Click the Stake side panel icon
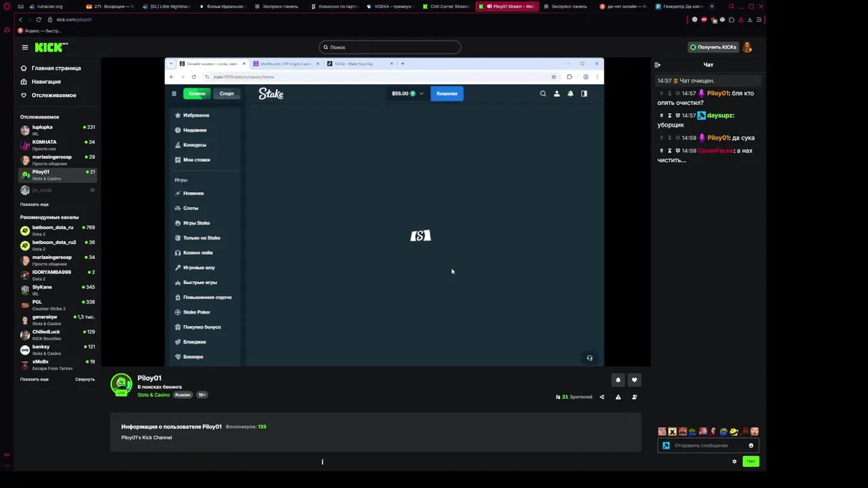Screen dimensions: 868x488 (x=584, y=94)
